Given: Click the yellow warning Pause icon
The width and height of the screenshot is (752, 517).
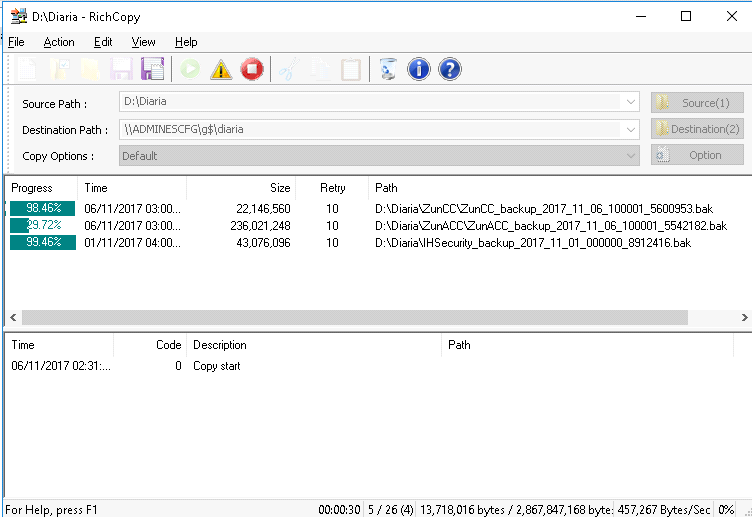Looking at the screenshot, I should 221,70.
